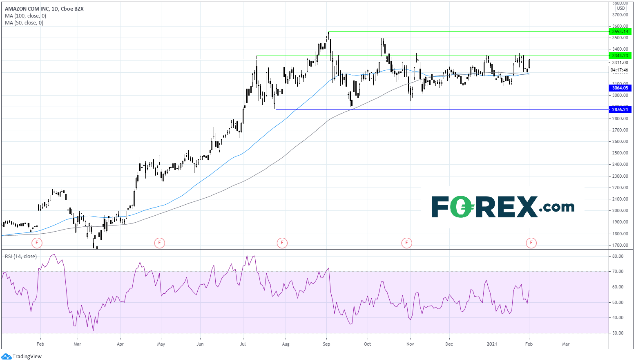Open the earnings marker at February 2021
Screen dimensions: 636x364
531,243
